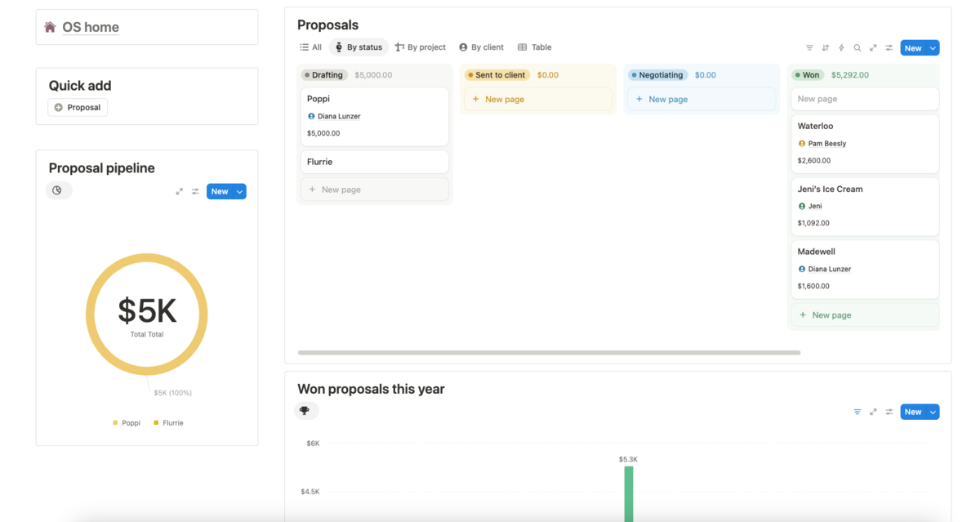This screenshot has height=522, width=980.
Task: Switch to the By client view tab
Action: 481,47
